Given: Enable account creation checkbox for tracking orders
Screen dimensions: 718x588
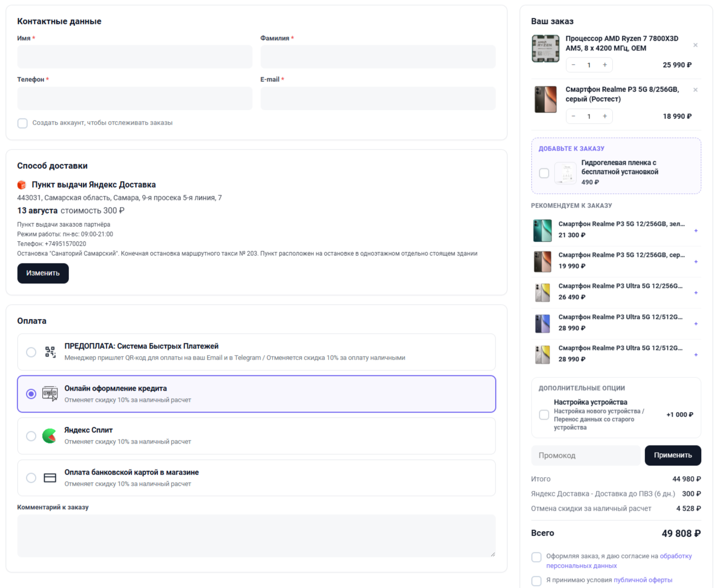Looking at the screenshot, I should 22,123.
